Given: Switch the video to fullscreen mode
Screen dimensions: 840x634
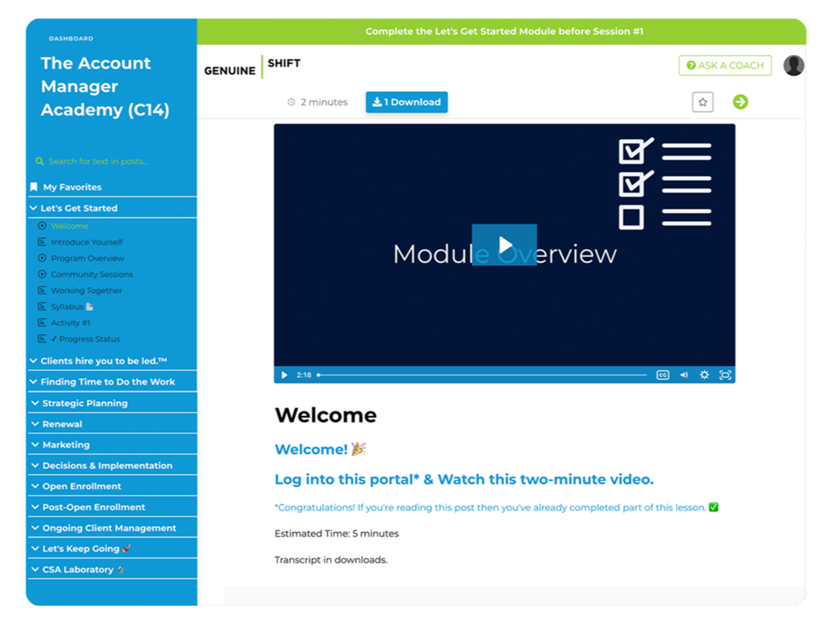Looking at the screenshot, I should [x=725, y=374].
